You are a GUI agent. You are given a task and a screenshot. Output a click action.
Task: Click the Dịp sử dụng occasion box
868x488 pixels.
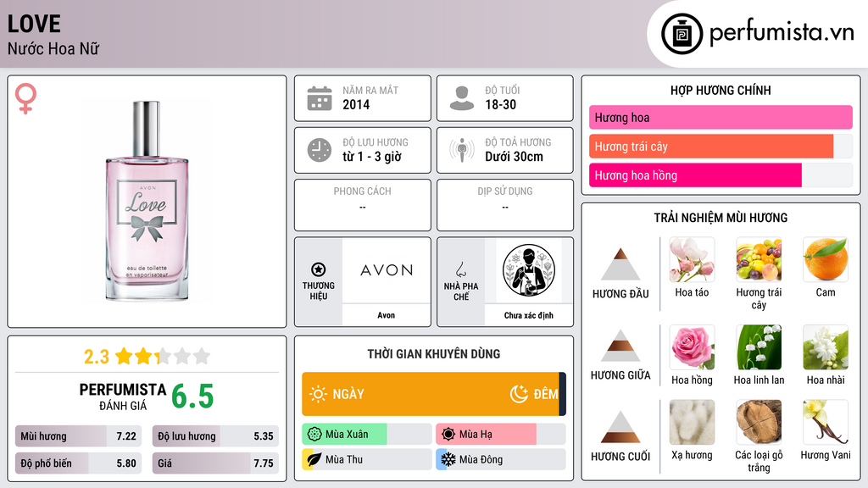[x=505, y=205]
